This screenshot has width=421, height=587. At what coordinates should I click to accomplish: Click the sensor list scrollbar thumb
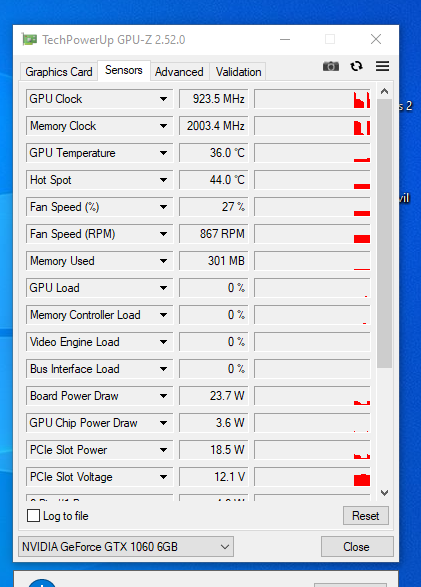pos(384,234)
